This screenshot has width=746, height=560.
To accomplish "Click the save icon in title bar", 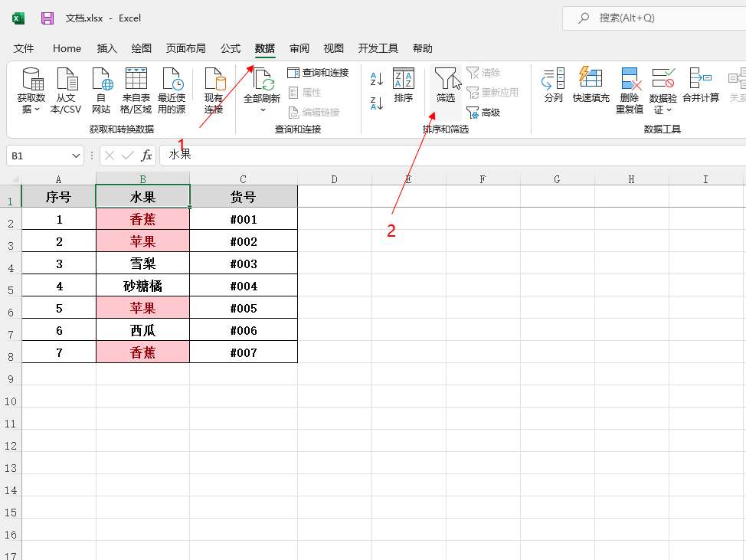I will (47, 18).
